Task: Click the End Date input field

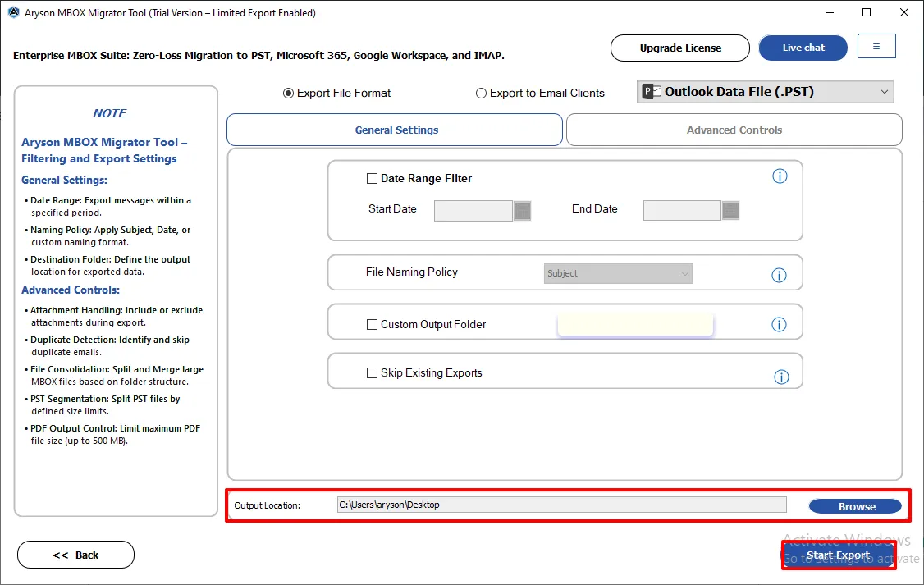Action: point(682,210)
